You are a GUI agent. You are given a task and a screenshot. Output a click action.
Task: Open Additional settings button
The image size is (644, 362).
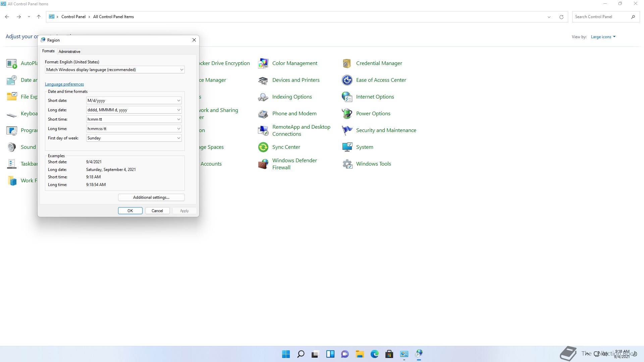point(151,197)
